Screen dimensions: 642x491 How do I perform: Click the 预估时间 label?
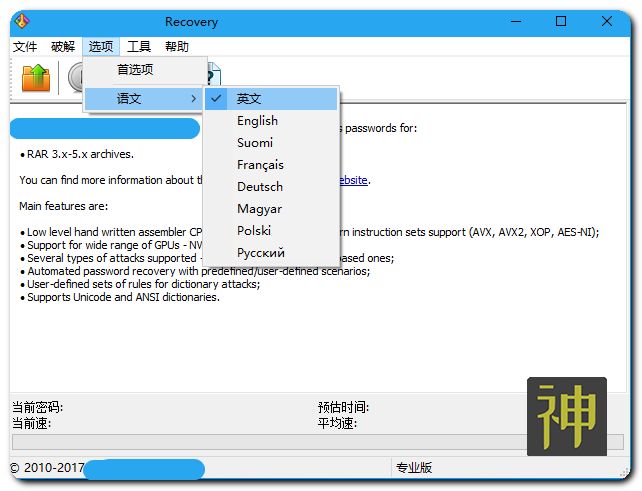click(344, 407)
